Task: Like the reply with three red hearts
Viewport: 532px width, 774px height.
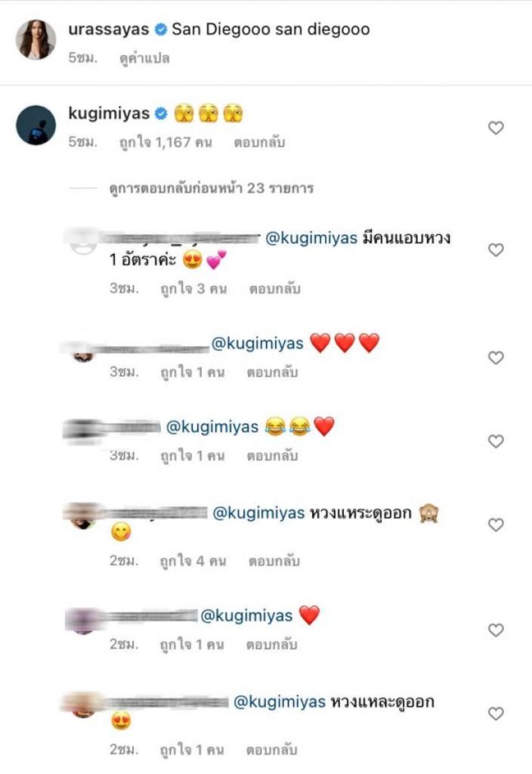Action: [x=496, y=358]
